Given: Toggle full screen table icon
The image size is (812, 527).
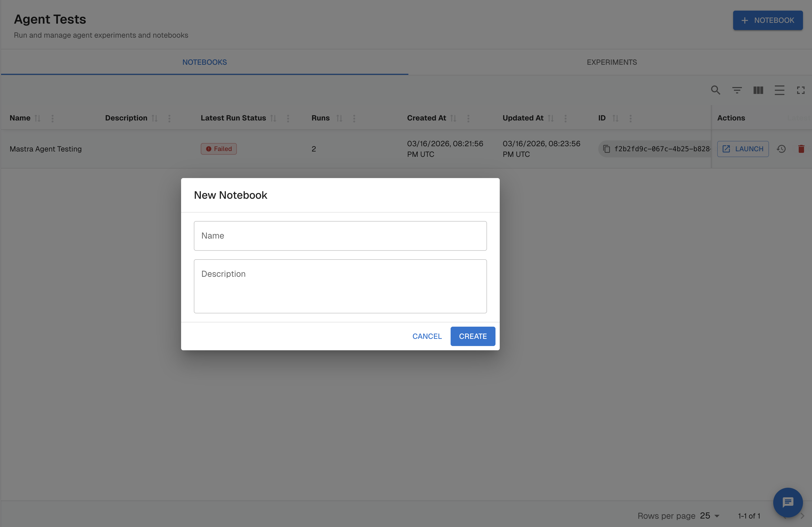Looking at the screenshot, I should [801, 90].
